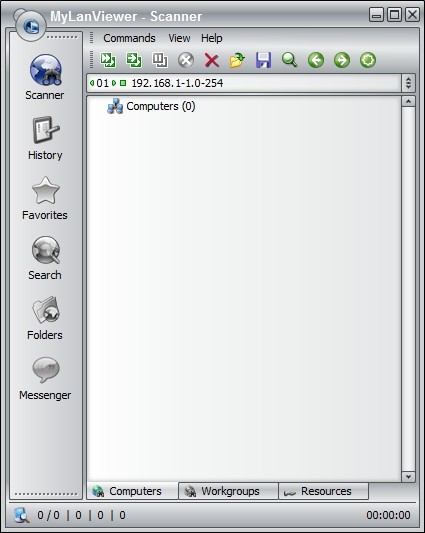This screenshot has width=425, height=533.
Task: Open the Commands menu
Action: 129,38
